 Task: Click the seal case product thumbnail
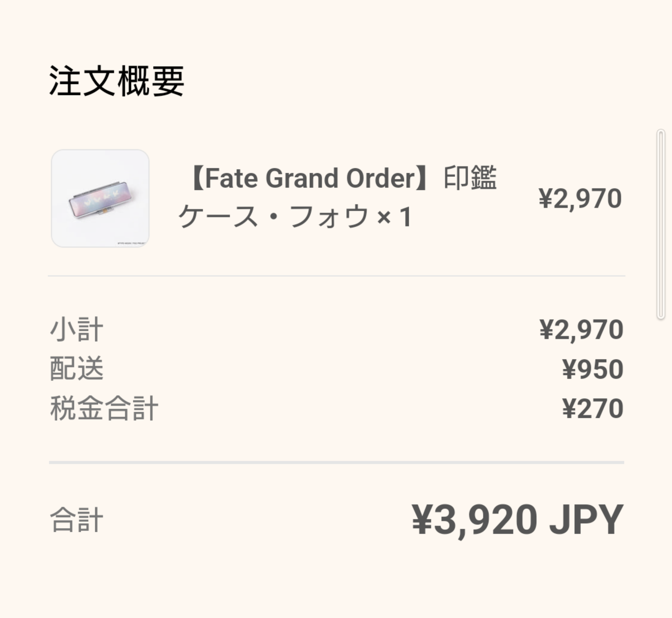click(x=100, y=198)
